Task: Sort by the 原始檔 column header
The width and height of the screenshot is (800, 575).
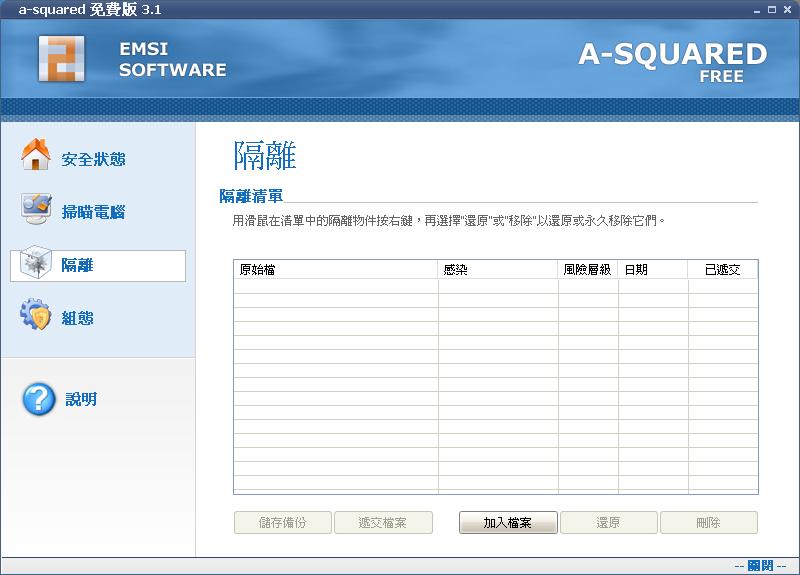Action: (x=336, y=269)
